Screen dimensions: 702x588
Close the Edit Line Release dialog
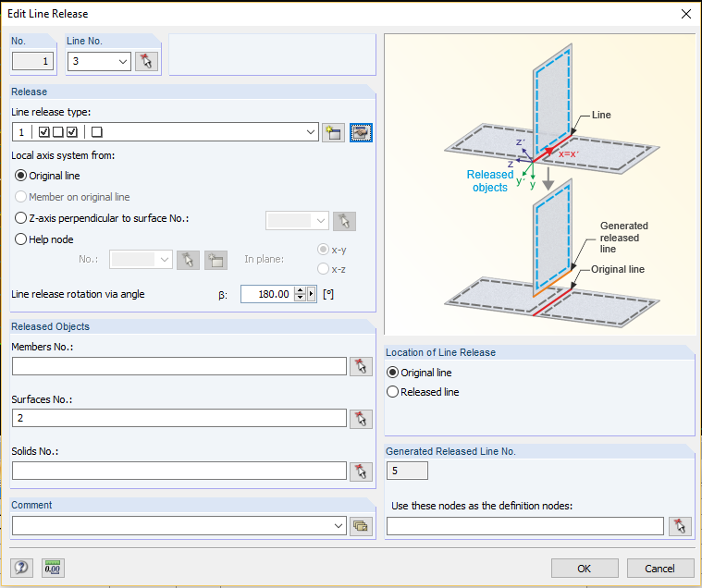(686, 14)
